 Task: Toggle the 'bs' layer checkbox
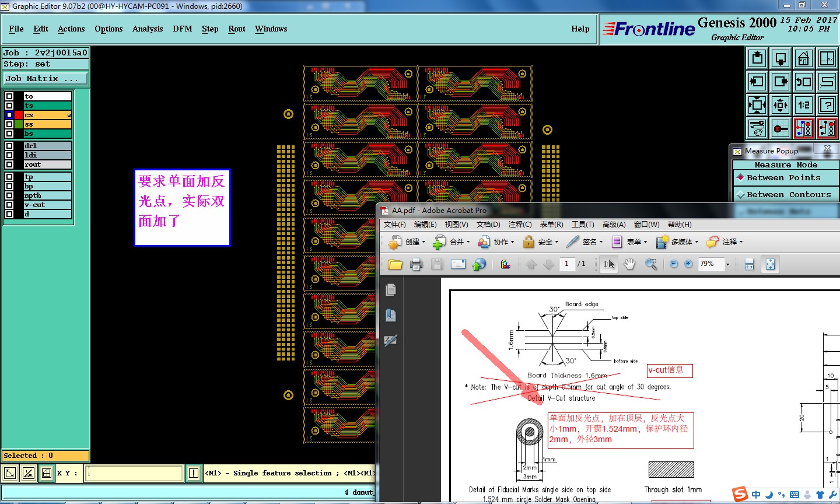(x=9, y=134)
